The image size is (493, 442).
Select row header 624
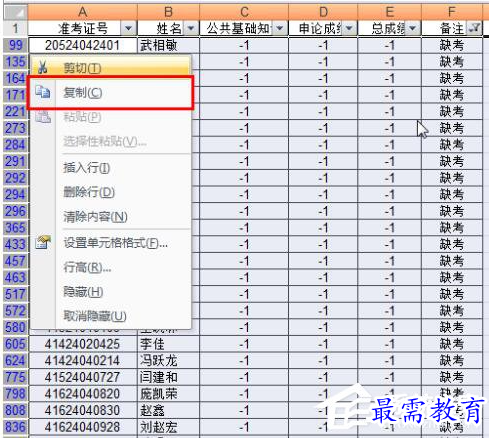click(x=15, y=361)
